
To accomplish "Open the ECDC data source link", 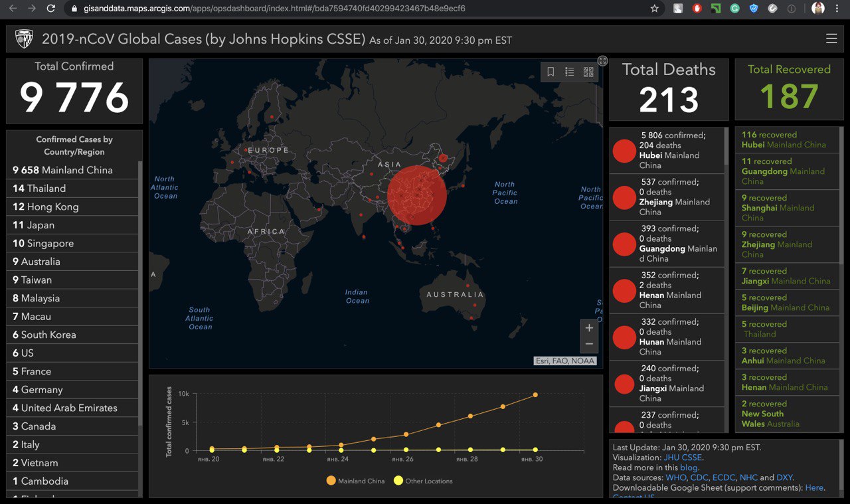I will click(x=724, y=477).
